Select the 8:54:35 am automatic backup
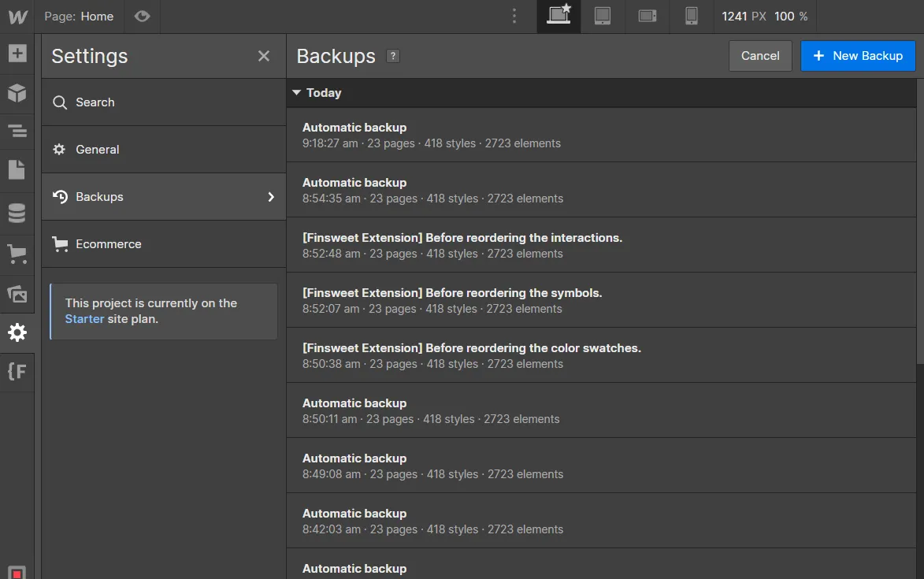The height and width of the screenshot is (579, 924). point(601,191)
